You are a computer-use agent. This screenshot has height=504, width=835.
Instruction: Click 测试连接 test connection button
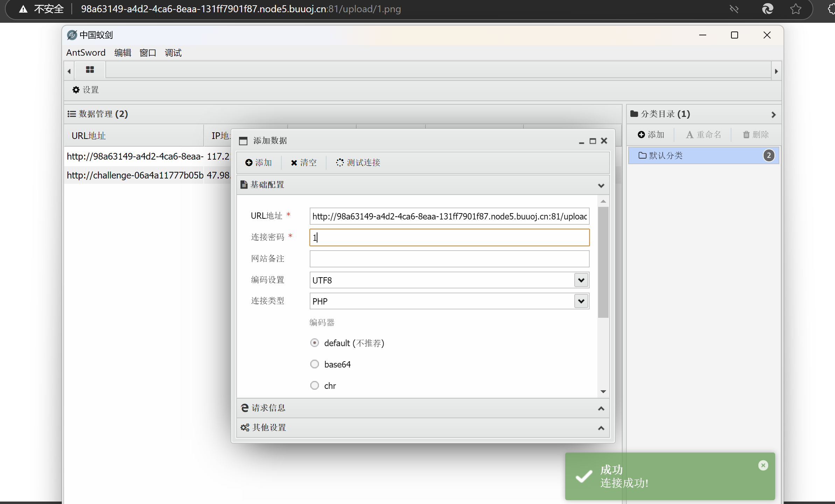pos(358,162)
